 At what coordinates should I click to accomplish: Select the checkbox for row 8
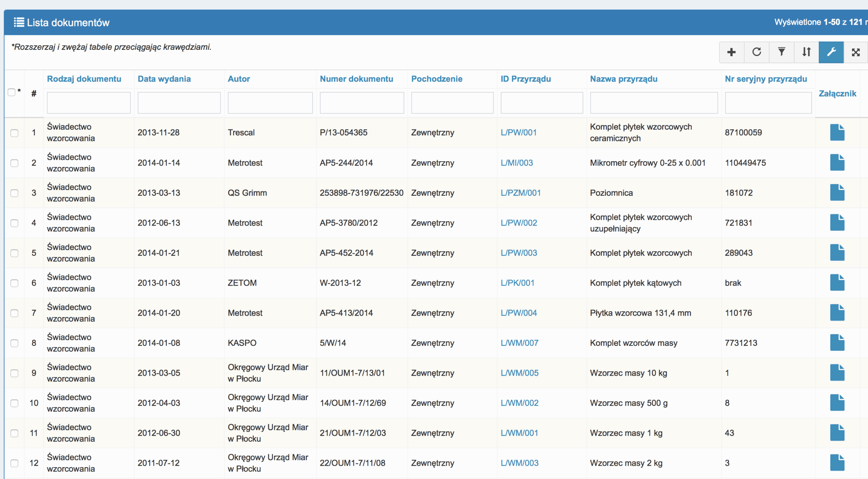point(14,343)
